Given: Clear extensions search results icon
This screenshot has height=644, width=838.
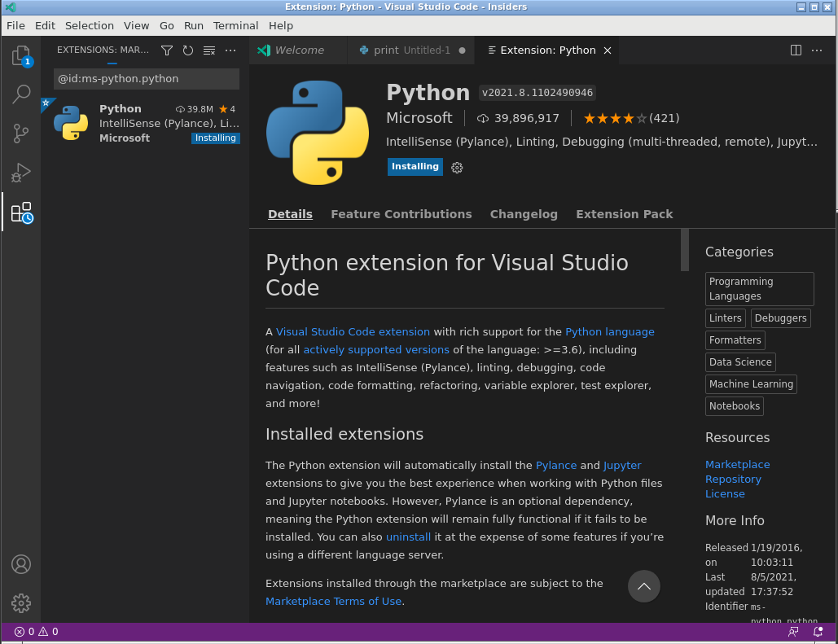Looking at the screenshot, I should (x=209, y=50).
